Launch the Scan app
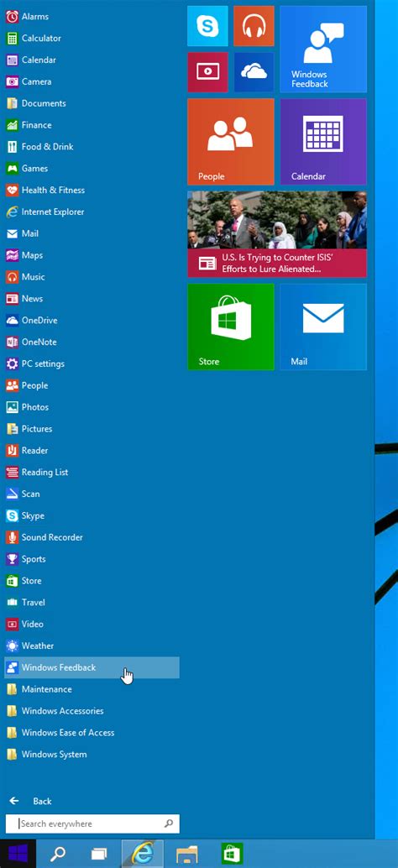 pos(92,494)
